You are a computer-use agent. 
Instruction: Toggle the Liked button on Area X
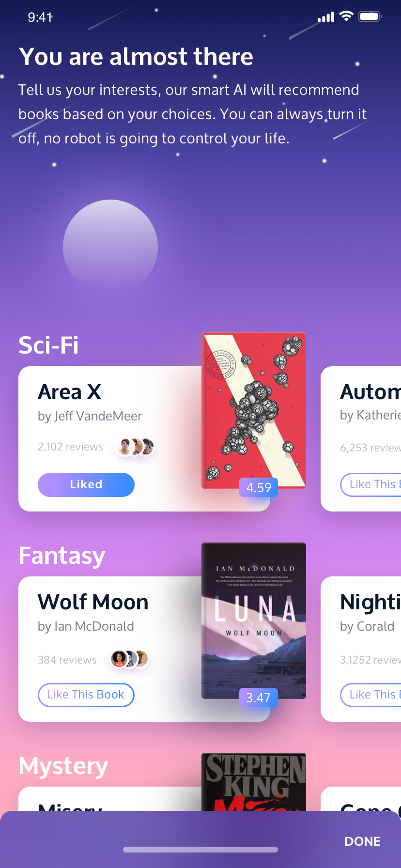[x=86, y=485]
